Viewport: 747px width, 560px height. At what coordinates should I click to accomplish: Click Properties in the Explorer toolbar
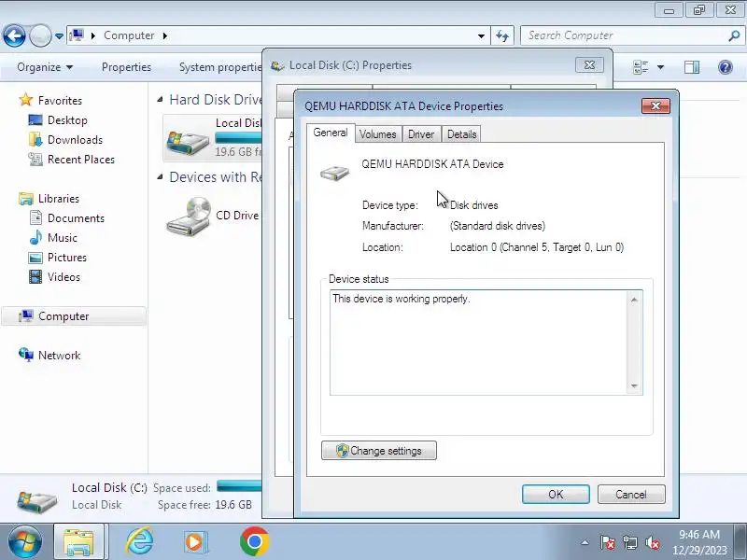126,67
